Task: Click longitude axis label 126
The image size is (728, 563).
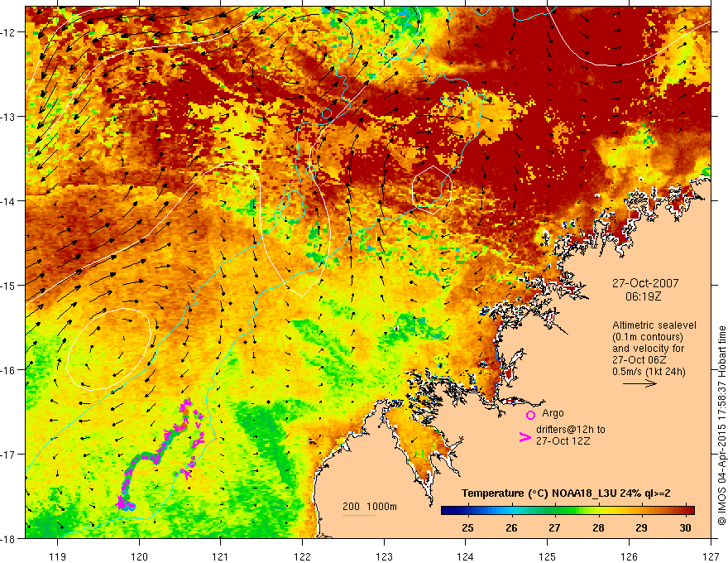Action: point(629,556)
